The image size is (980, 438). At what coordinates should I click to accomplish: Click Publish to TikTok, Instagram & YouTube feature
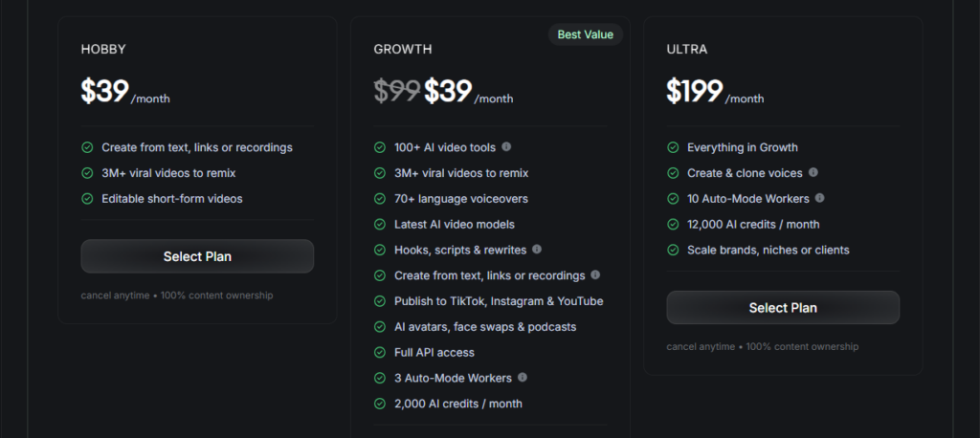pos(499,301)
